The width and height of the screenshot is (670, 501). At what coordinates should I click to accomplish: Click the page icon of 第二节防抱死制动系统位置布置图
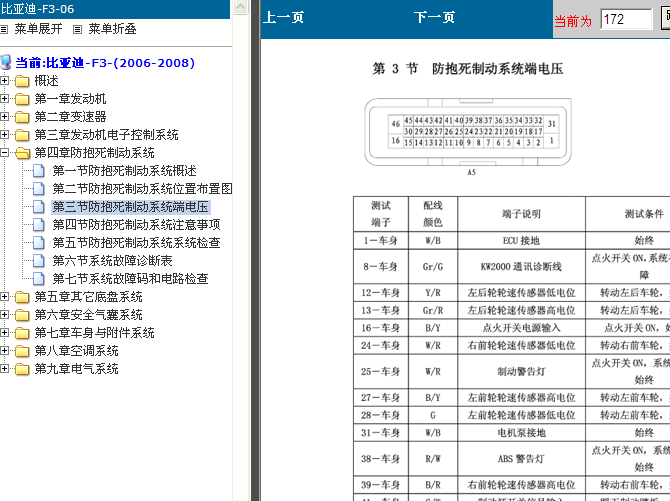38,189
